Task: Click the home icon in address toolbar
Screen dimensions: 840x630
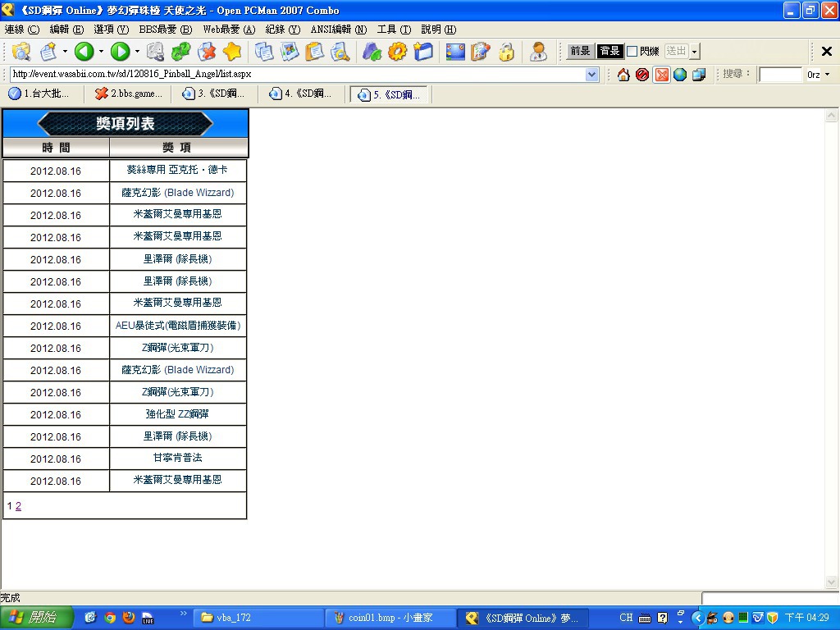Action: coord(623,75)
